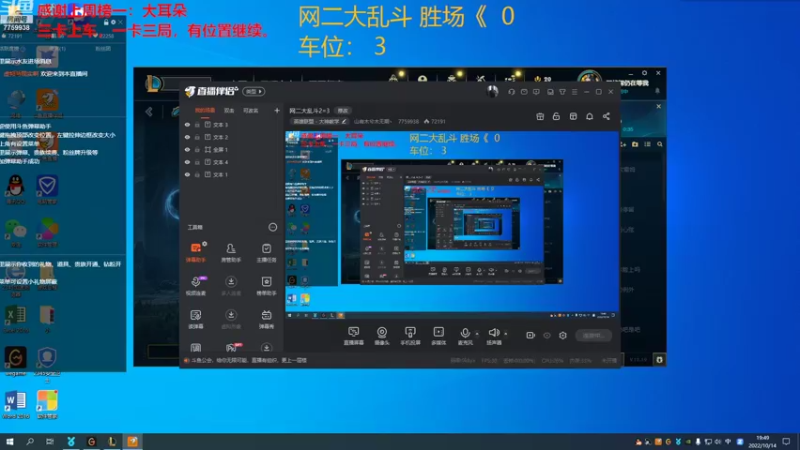Mute the 麦克风 microphone

pyautogui.click(x=465, y=335)
